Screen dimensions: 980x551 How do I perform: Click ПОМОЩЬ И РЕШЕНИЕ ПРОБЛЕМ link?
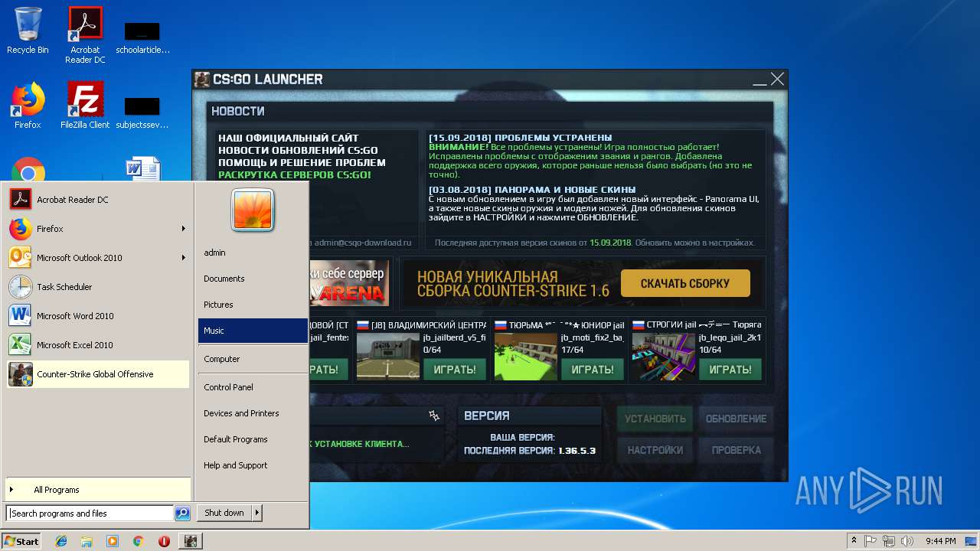302,162
